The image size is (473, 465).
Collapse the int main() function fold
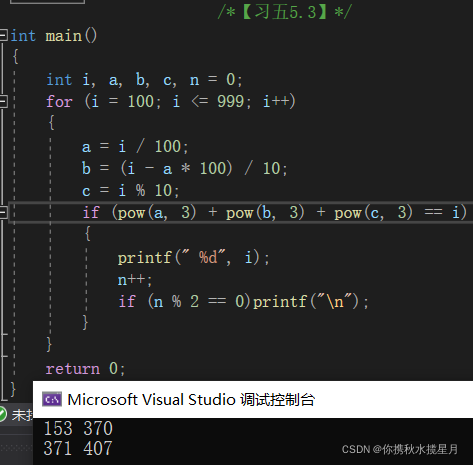[x=3, y=35]
